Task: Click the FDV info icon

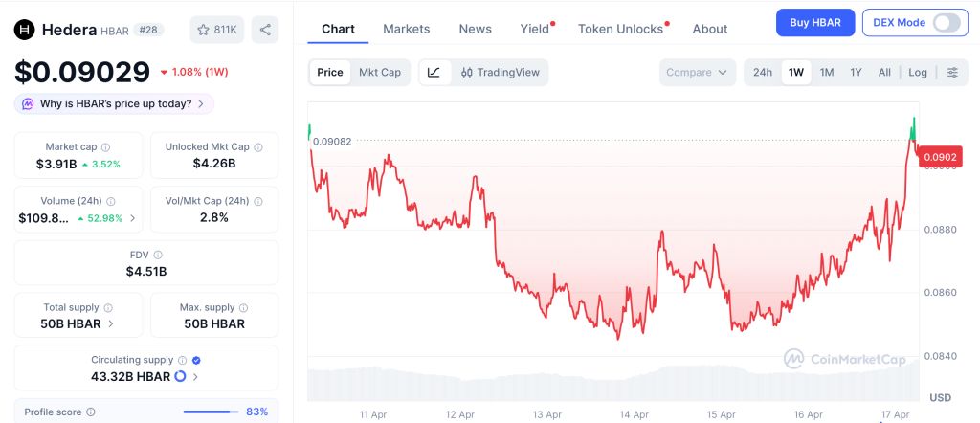Action: 158,255
